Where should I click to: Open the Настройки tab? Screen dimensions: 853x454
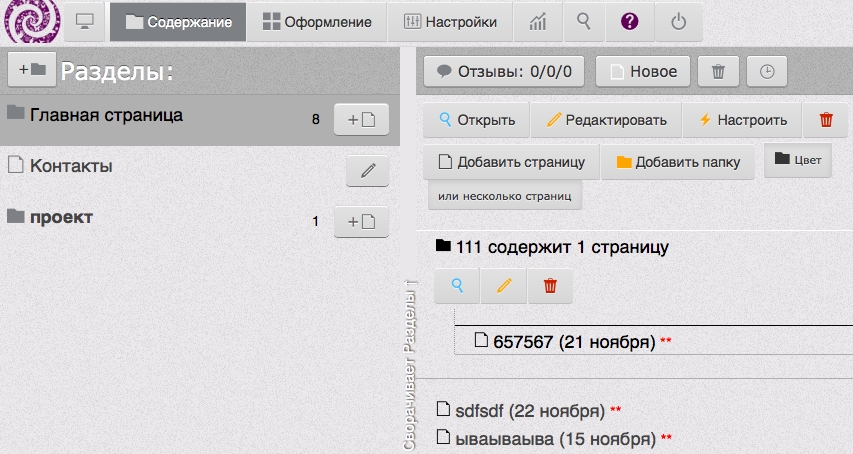[450, 21]
